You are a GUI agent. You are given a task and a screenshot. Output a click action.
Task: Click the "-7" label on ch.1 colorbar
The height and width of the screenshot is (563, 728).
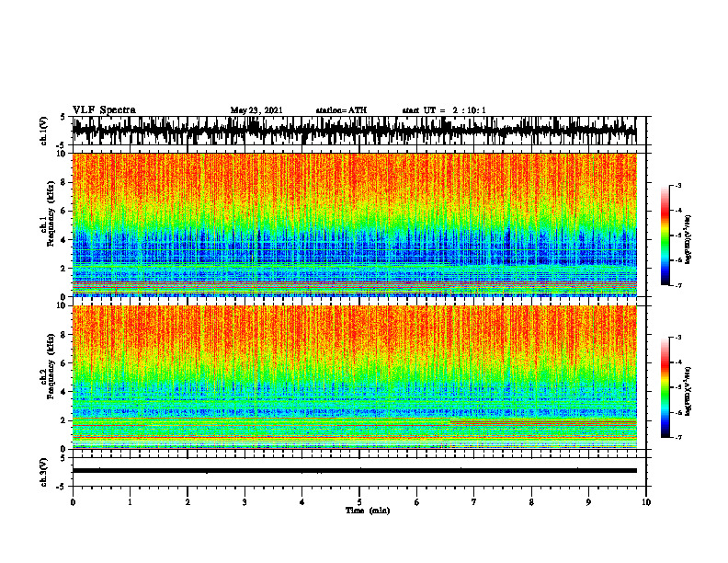(678, 285)
